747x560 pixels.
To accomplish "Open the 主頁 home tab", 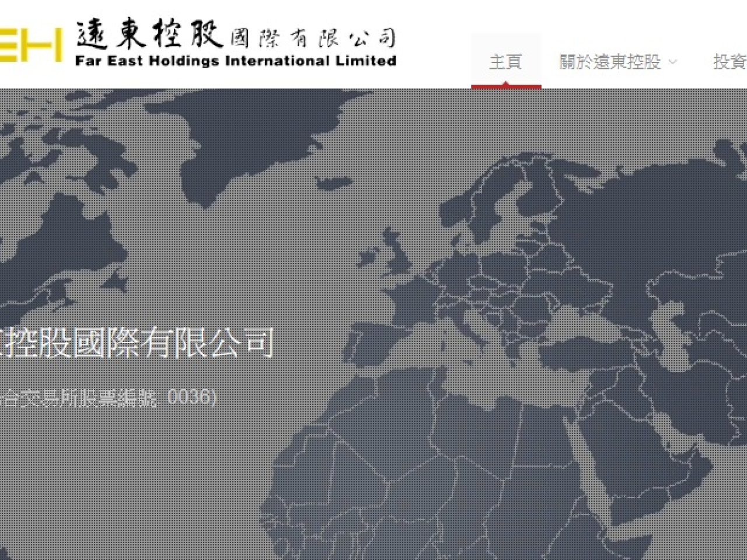I will coord(505,61).
